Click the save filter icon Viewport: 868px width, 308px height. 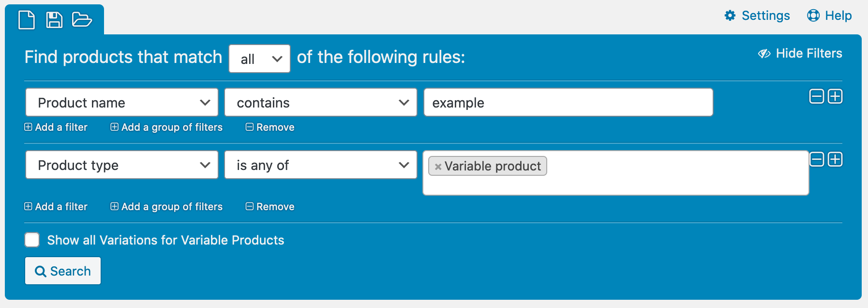point(54,20)
